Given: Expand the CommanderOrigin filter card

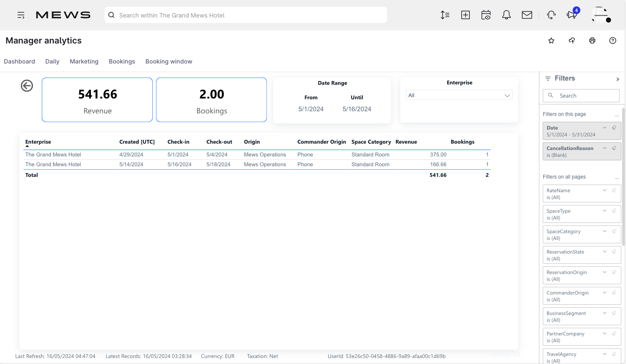Looking at the screenshot, I should [605, 292].
